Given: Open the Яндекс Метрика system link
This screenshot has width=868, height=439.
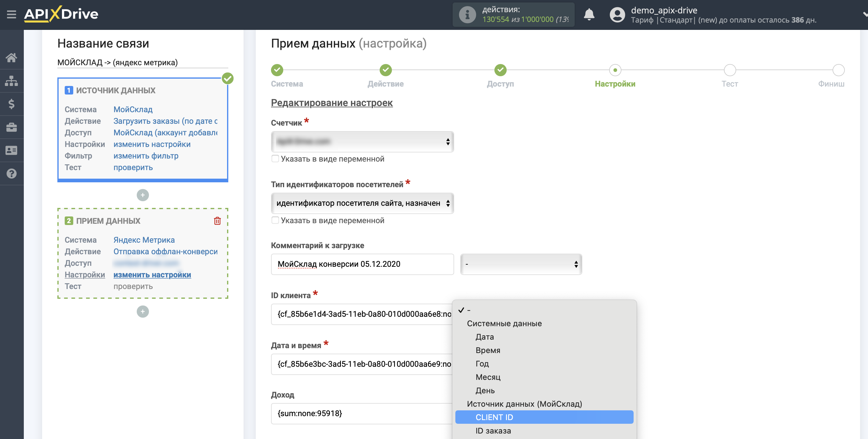Looking at the screenshot, I should [144, 240].
